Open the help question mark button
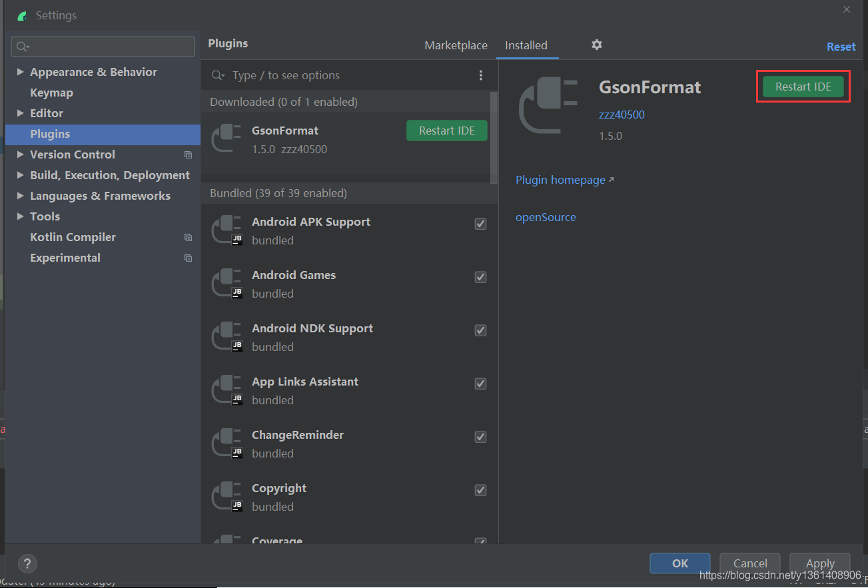Image resolution: width=868 pixels, height=588 pixels. (27, 563)
